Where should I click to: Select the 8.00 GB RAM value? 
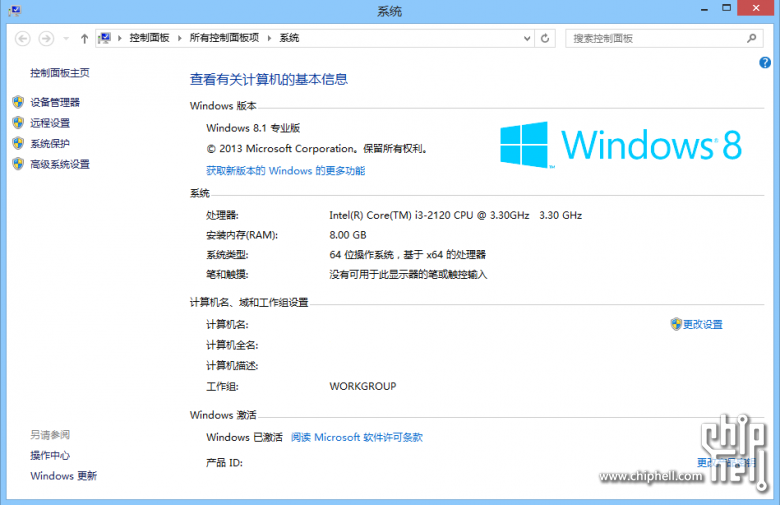click(348, 235)
